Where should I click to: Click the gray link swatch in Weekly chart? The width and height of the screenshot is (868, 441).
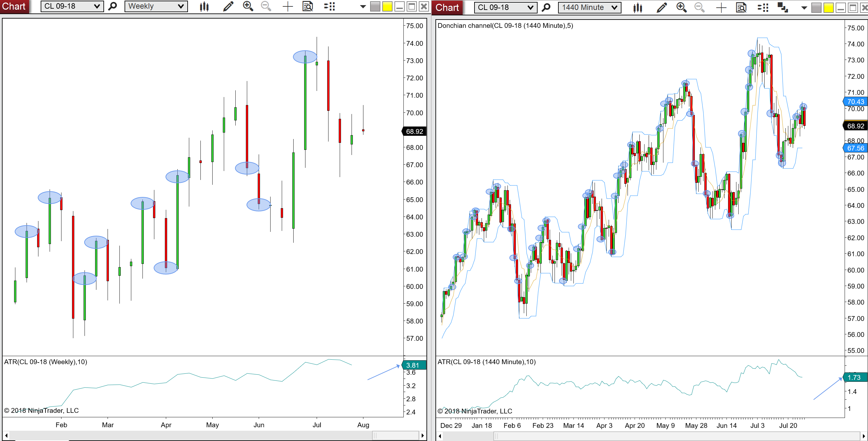pyautogui.click(x=375, y=7)
